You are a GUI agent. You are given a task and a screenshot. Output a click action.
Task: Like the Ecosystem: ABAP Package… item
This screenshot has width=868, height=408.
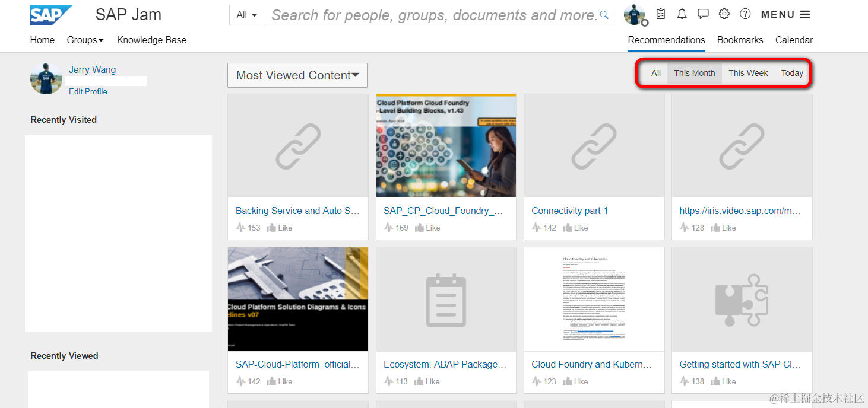pos(427,381)
